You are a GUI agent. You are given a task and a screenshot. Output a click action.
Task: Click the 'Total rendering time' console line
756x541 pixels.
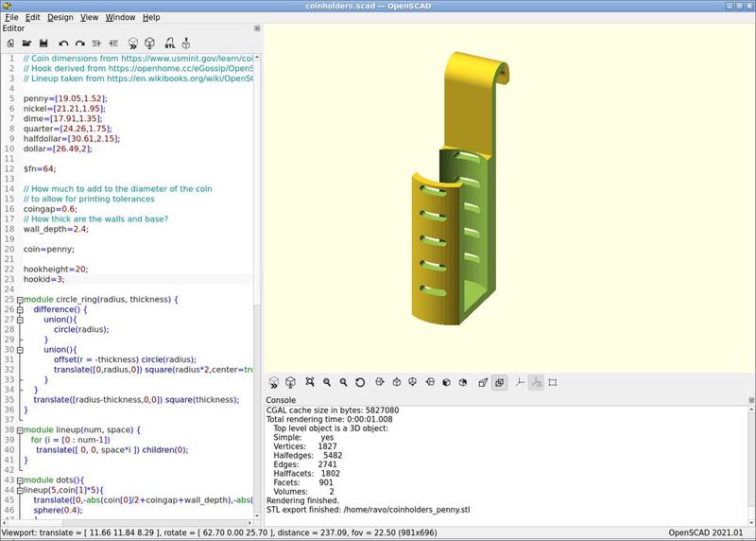(x=329, y=419)
